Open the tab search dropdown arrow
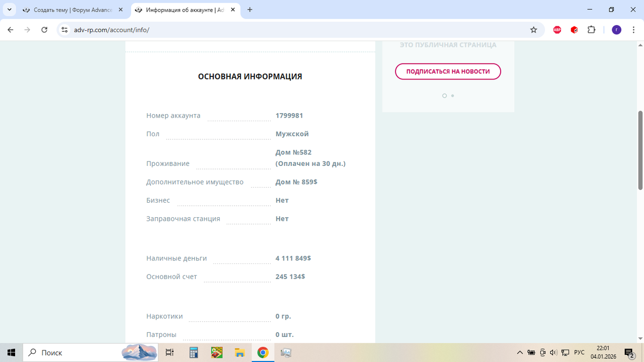Viewport: 644px width, 362px height. pos(10,10)
